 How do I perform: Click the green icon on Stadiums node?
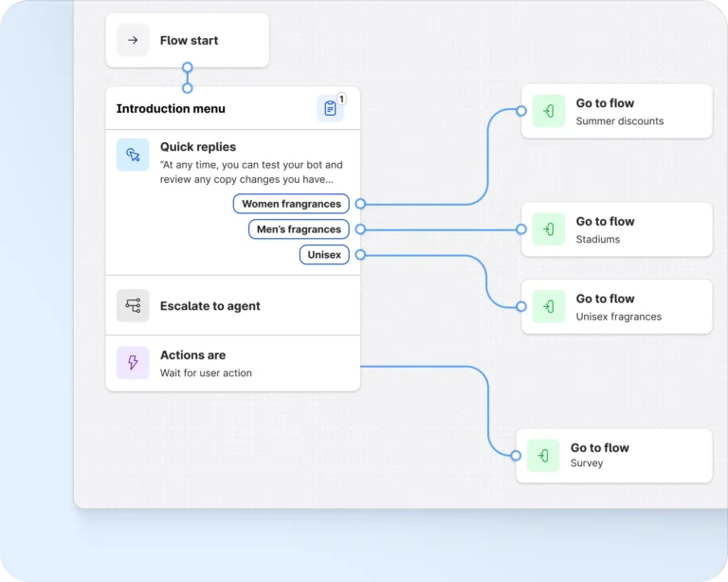pos(548,229)
